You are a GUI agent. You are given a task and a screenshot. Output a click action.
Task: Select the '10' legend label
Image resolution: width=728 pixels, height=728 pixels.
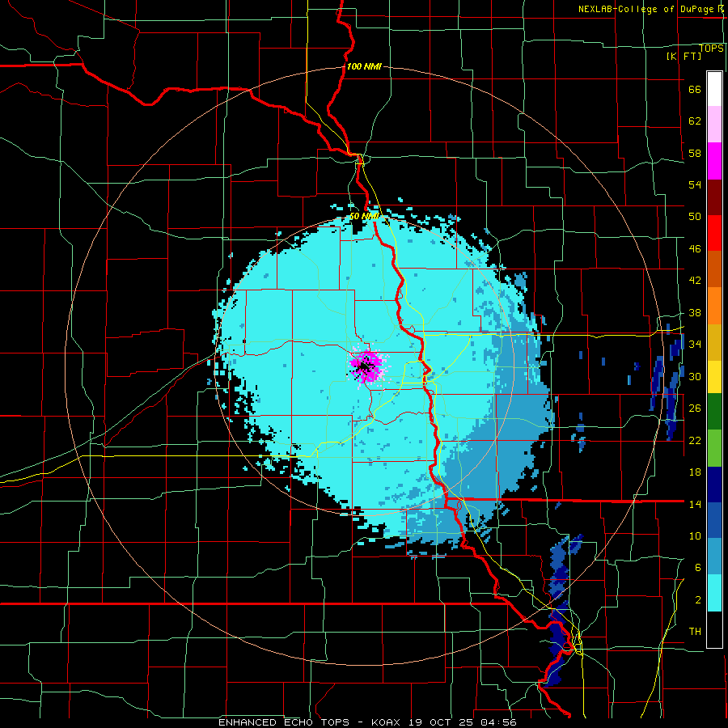pos(695,536)
